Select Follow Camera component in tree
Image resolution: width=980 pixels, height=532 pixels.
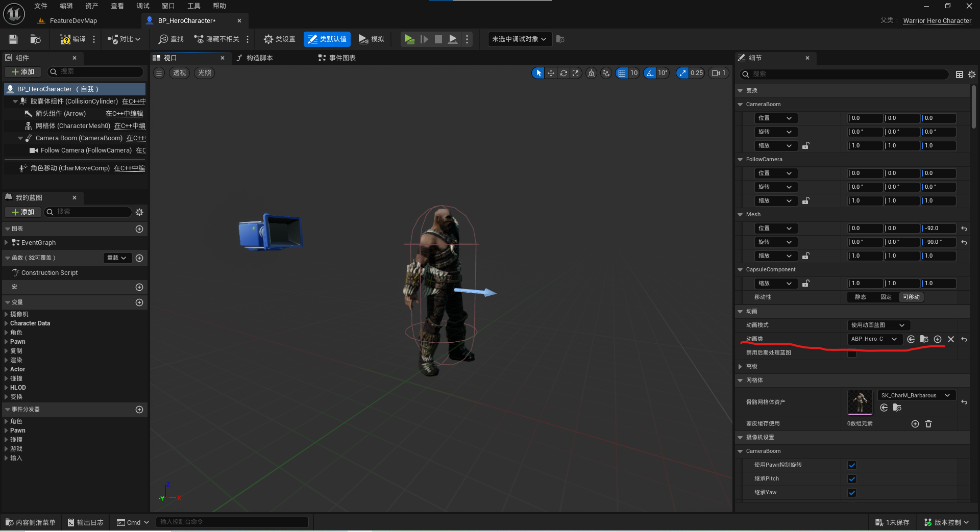[86, 150]
